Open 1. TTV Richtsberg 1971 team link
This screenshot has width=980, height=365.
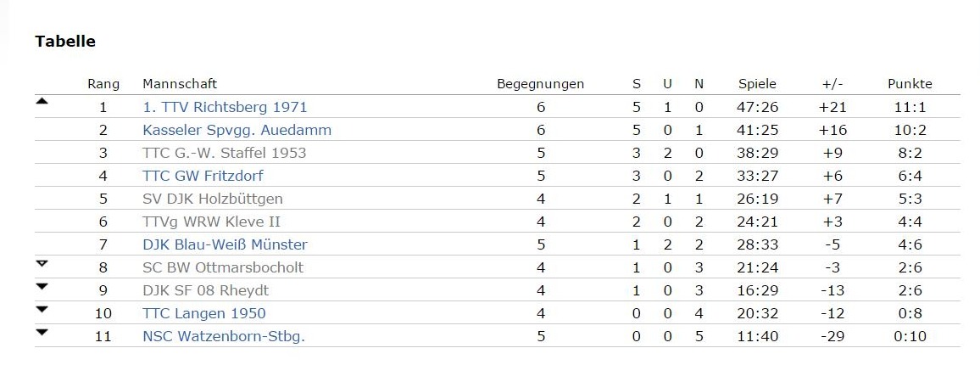225,107
